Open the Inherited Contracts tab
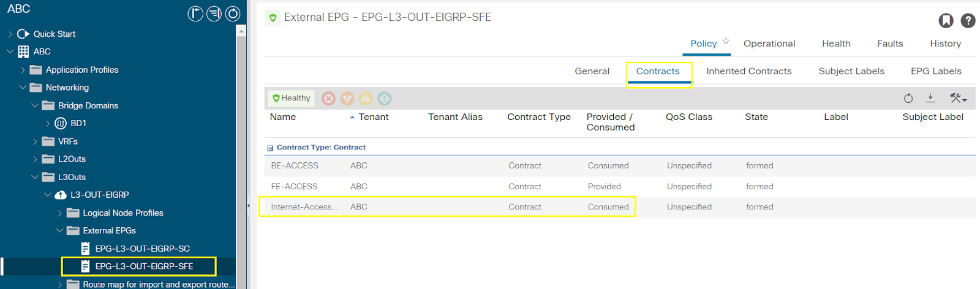Viewport: 980px width, 289px height. 748,71
